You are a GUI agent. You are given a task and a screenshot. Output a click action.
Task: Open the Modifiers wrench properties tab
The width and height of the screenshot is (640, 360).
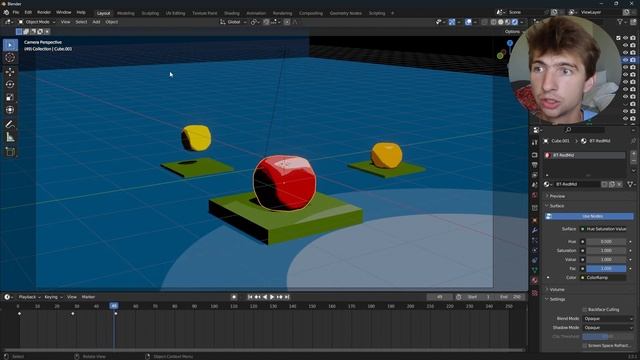[535, 231]
